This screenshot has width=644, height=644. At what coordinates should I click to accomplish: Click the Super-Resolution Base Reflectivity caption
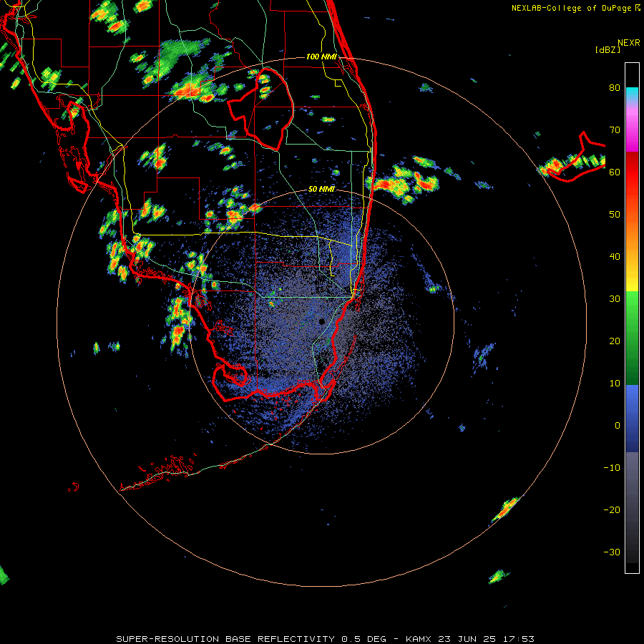pyautogui.click(x=325, y=639)
